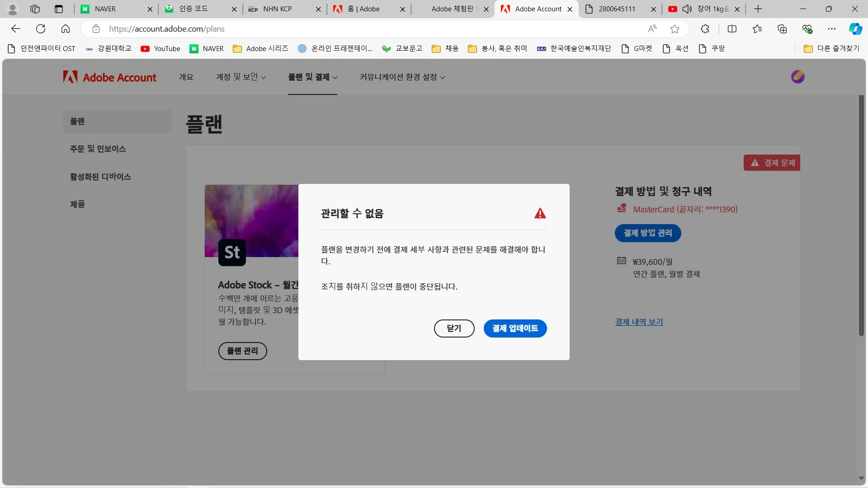868x488 pixels.
Task: Add page to favorites star icon
Action: [x=675, y=29]
